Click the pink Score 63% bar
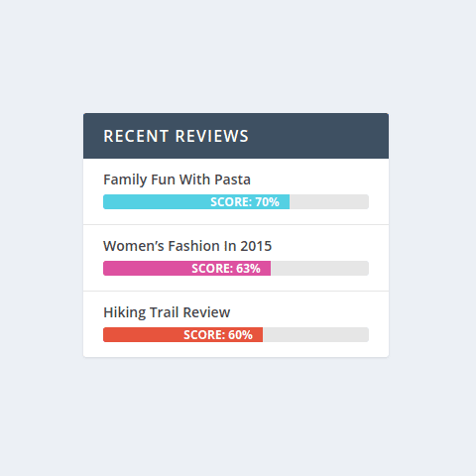The width and height of the screenshot is (476, 476). tap(186, 268)
